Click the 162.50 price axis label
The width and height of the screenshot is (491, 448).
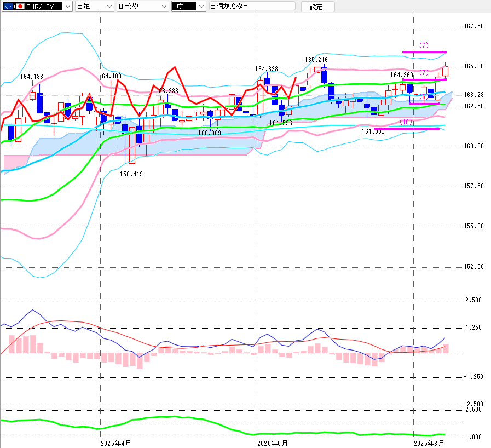point(474,106)
